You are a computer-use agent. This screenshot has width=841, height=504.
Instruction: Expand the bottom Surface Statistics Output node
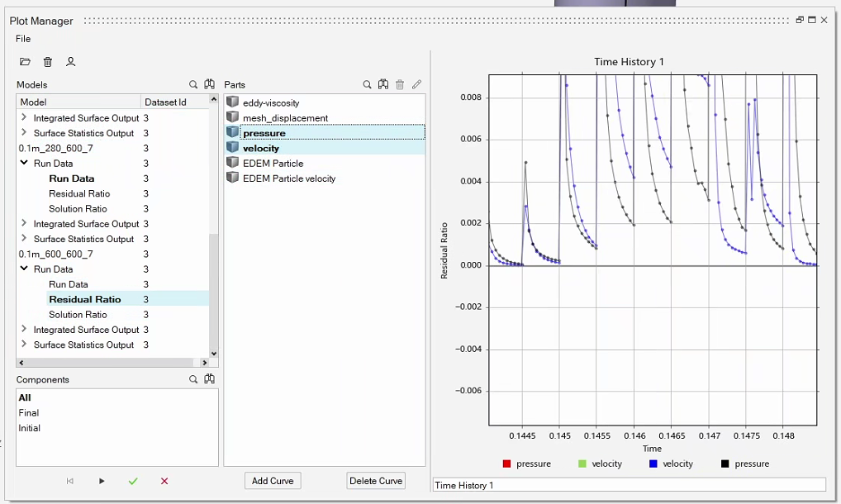24,345
